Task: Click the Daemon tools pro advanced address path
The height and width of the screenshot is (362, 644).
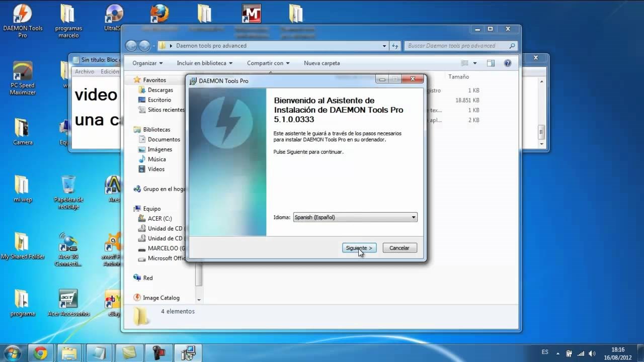Action: (211, 46)
